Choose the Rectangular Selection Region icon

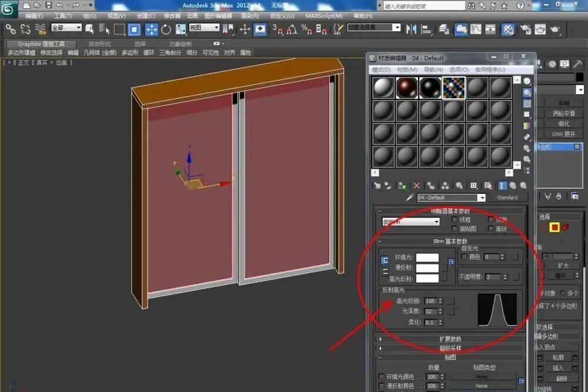(119, 29)
